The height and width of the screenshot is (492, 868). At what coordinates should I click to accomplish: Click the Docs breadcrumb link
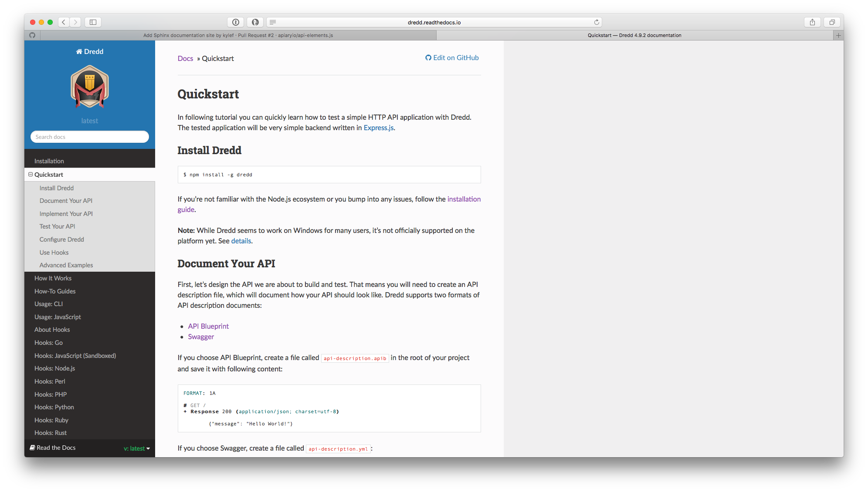[x=185, y=58]
